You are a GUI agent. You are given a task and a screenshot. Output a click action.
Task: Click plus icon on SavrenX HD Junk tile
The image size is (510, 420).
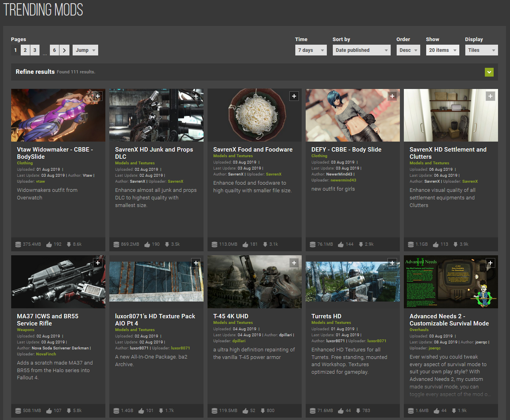196,96
